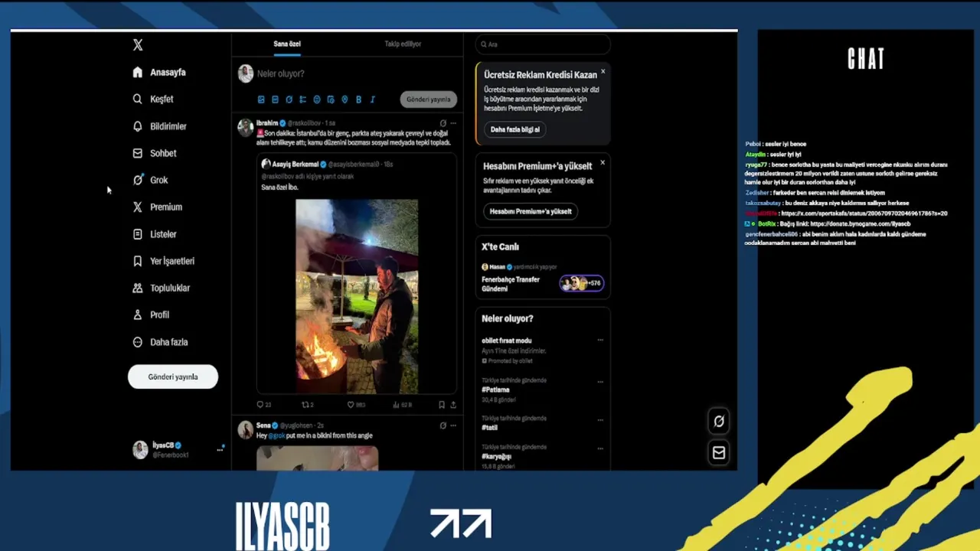Viewport: 980px width, 551px height.
Task: Open Sena's profile avatar
Action: point(245,430)
